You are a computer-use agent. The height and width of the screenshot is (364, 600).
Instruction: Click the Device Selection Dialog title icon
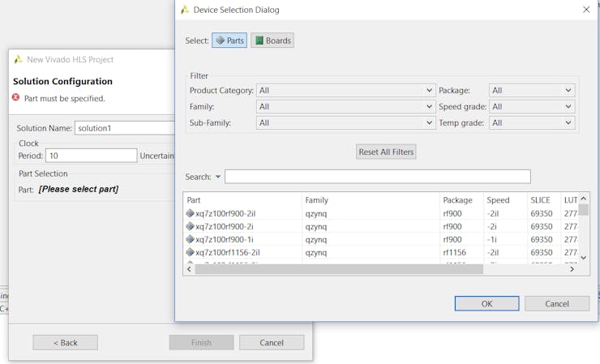pyautogui.click(x=185, y=10)
